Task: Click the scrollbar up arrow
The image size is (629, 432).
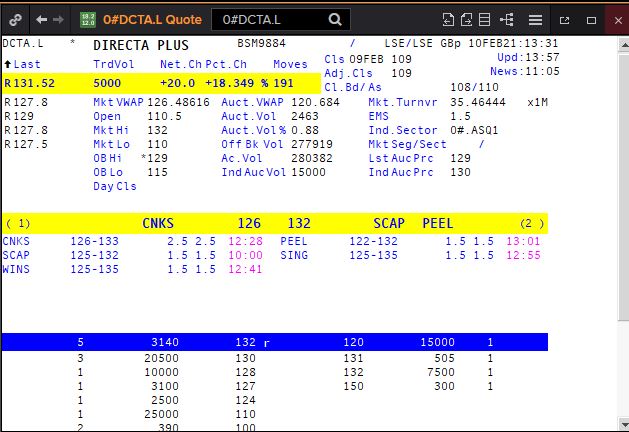Action: (623, 44)
